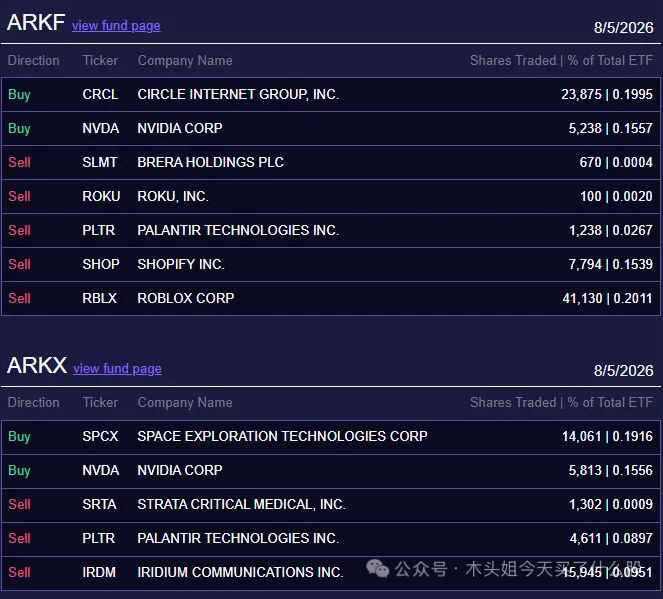Select IRDM ticker
The height and width of the screenshot is (599, 663).
(99, 572)
